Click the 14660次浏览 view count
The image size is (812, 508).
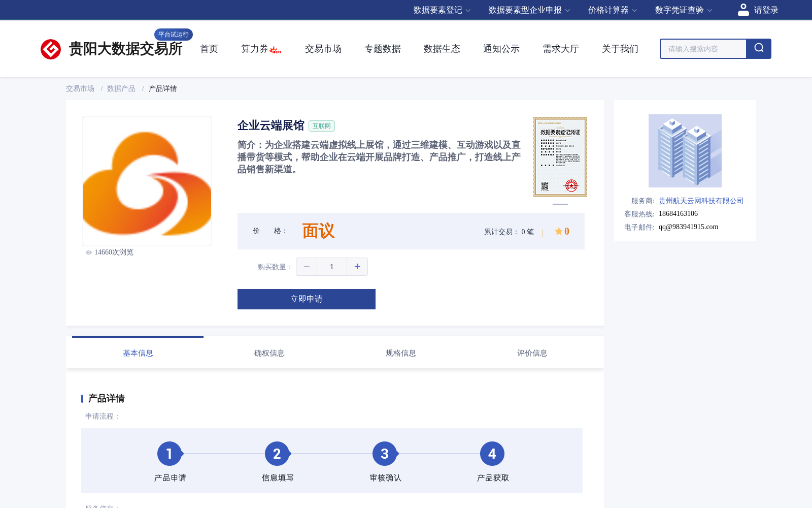point(114,252)
